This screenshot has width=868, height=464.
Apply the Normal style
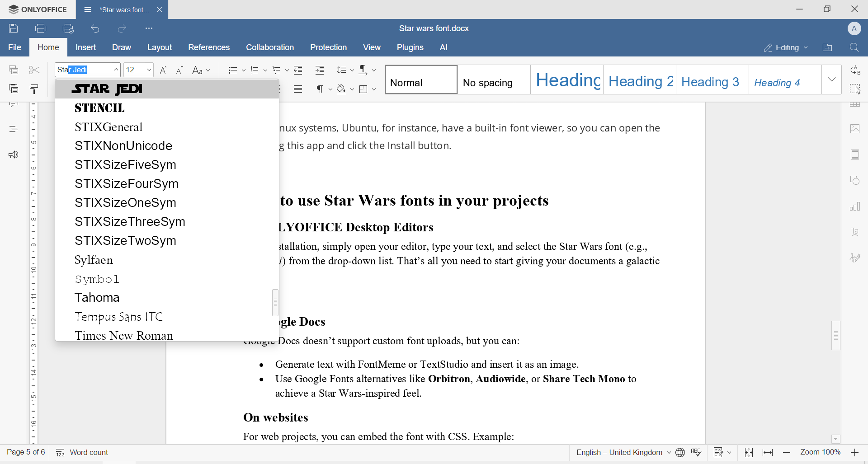click(421, 80)
